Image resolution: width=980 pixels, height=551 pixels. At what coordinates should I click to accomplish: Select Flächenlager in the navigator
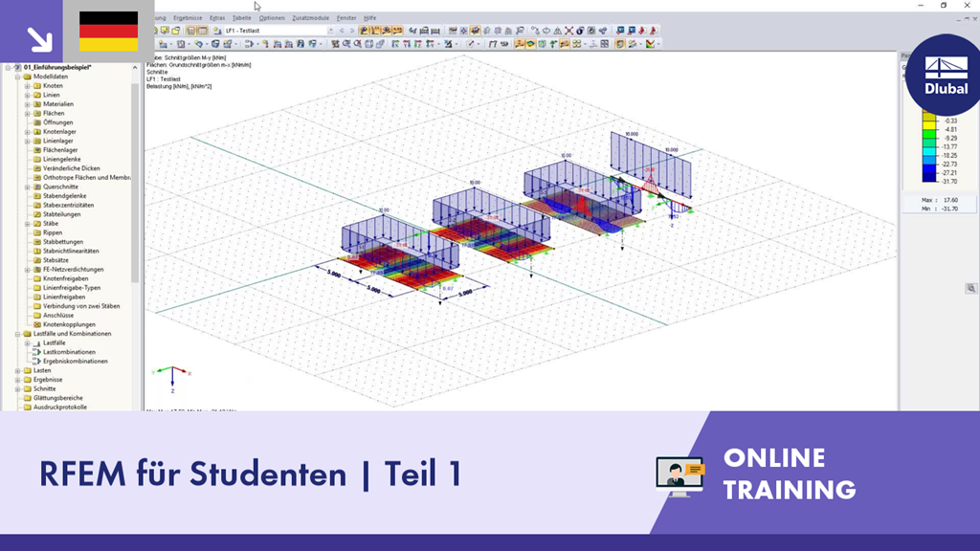tap(60, 150)
